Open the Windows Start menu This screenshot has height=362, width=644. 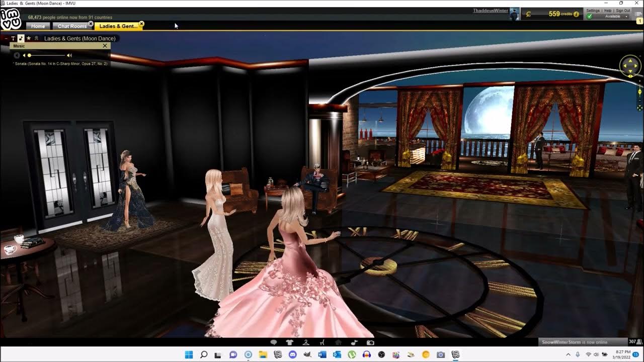tap(189, 354)
